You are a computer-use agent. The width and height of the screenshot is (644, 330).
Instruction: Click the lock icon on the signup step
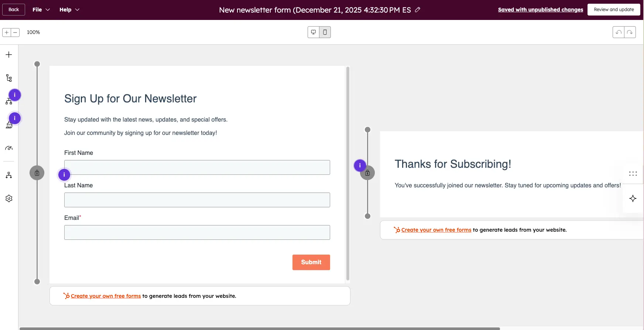pyautogui.click(x=37, y=173)
